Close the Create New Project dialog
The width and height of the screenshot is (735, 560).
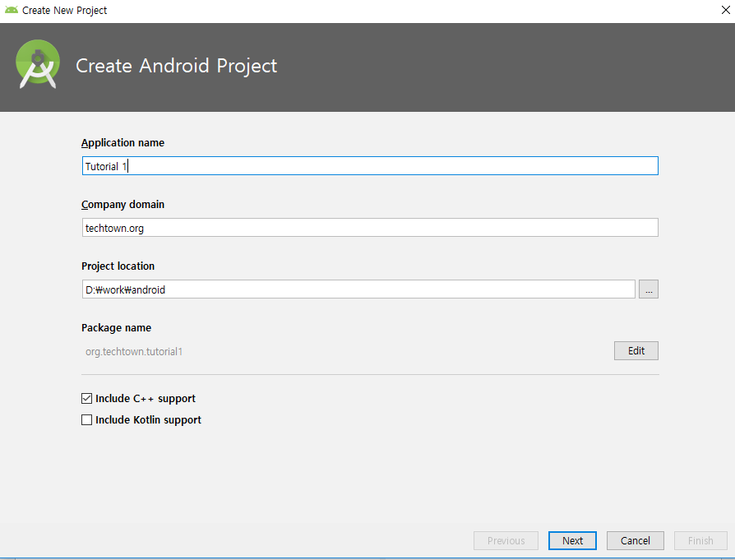coord(725,10)
